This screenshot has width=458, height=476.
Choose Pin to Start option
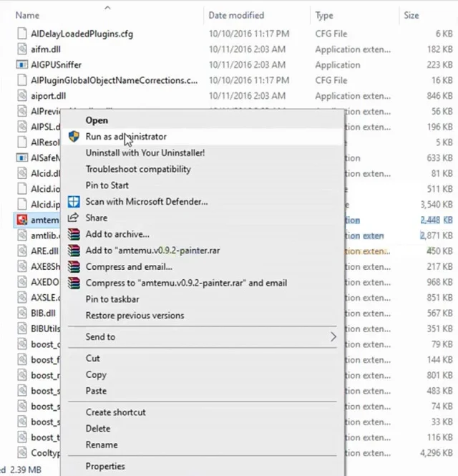[107, 185]
